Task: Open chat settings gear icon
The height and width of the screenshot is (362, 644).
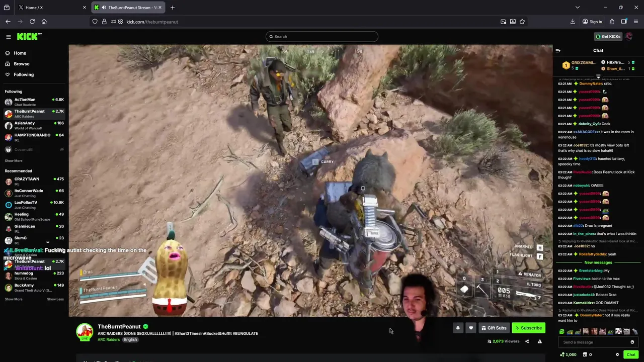Action: pyautogui.click(x=617, y=354)
